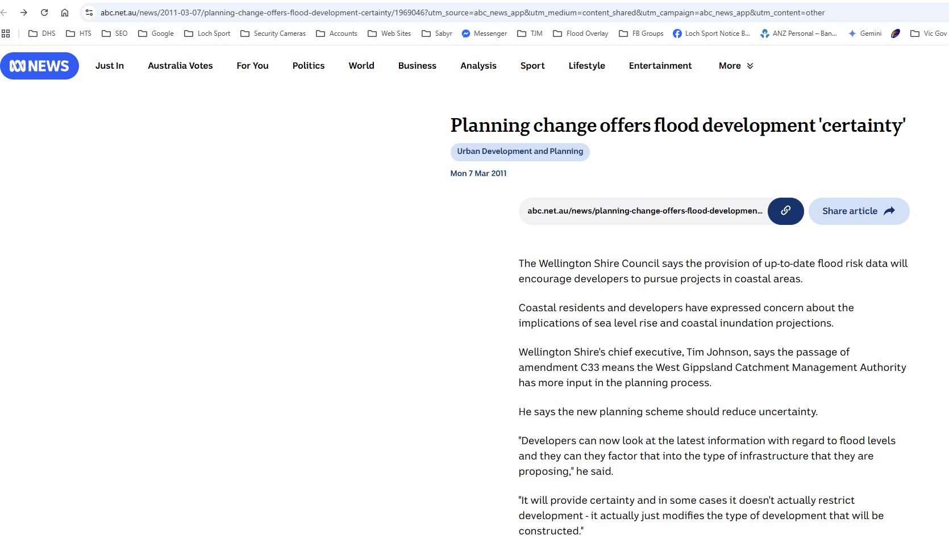Click the date Mon 7 Mar 2011
Viewport: 949px width, 560px height.
click(478, 173)
